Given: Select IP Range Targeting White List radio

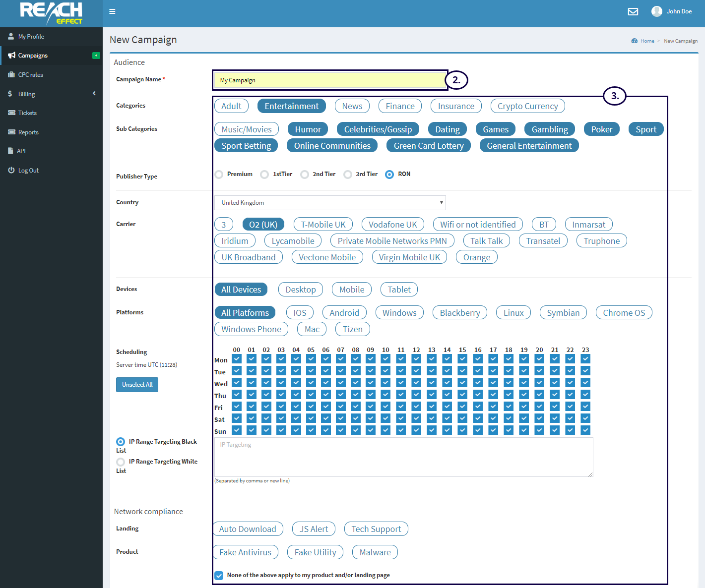Looking at the screenshot, I should (x=121, y=462).
